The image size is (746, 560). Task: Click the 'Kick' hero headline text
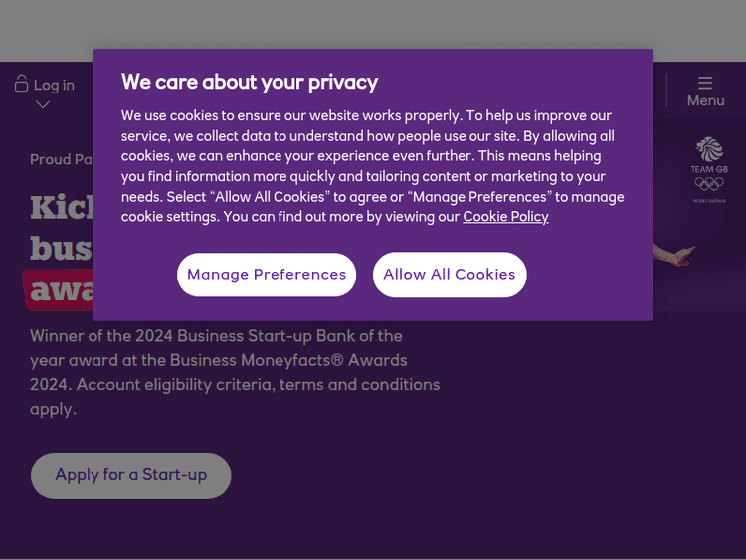pos(62,207)
